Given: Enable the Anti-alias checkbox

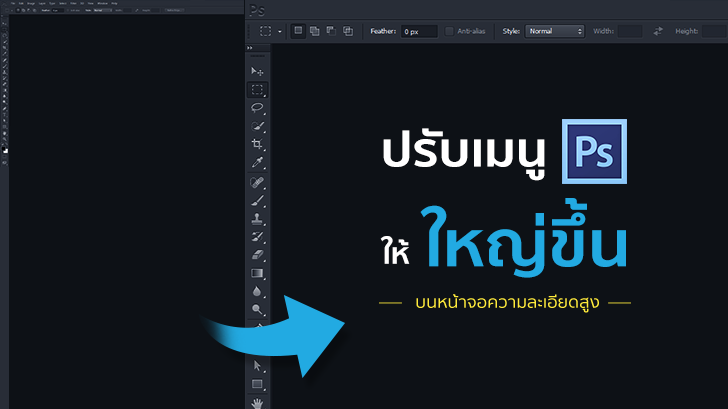Looking at the screenshot, I should click(449, 31).
